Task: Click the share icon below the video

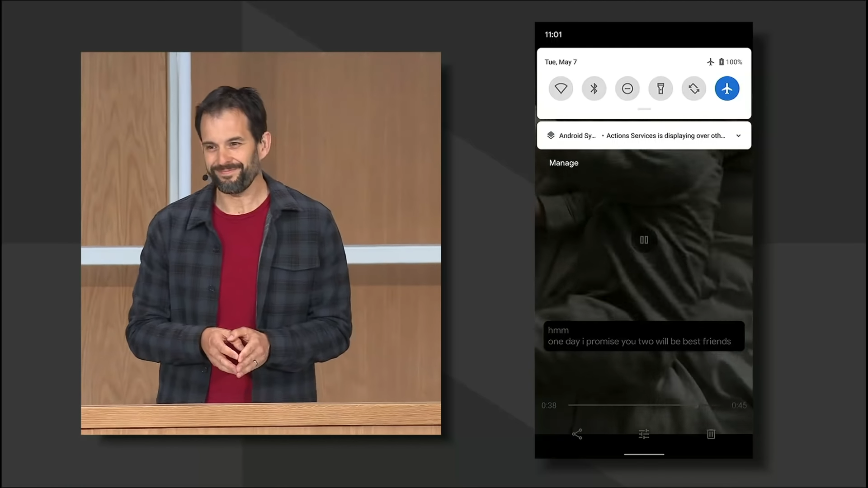Action: click(577, 434)
